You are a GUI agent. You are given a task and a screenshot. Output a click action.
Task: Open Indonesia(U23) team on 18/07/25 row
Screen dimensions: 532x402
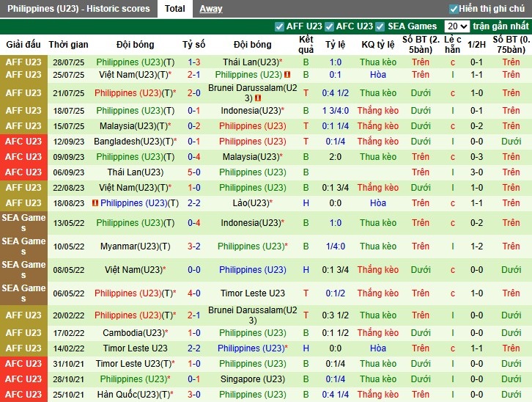pyautogui.click(x=251, y=111)
